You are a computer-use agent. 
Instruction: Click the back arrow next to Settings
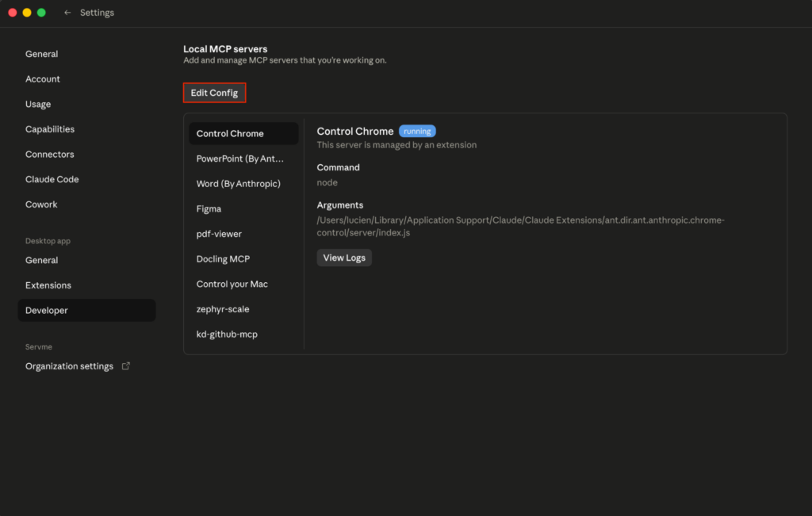pyautogui.click(x=67, y=13)
